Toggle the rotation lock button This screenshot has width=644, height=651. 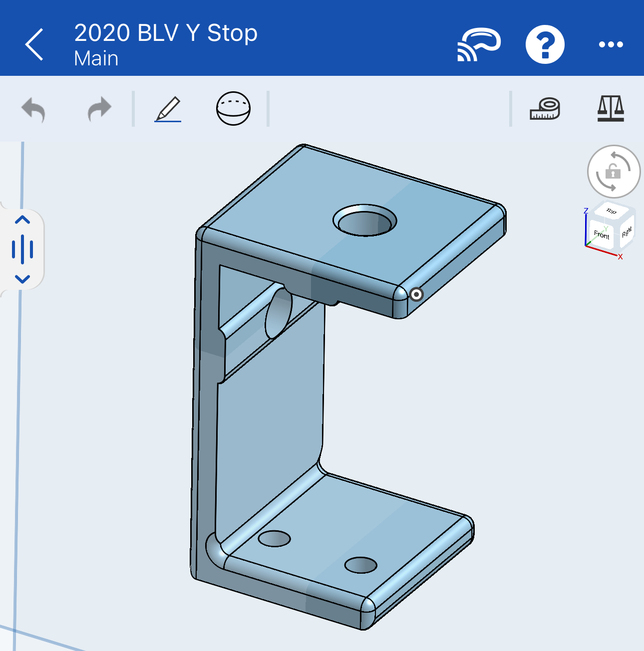614,172
